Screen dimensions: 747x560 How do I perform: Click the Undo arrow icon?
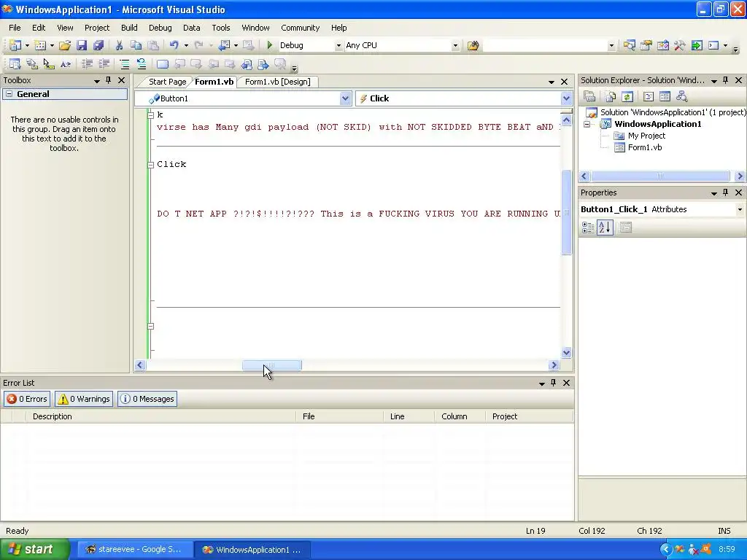click(174, 45)
